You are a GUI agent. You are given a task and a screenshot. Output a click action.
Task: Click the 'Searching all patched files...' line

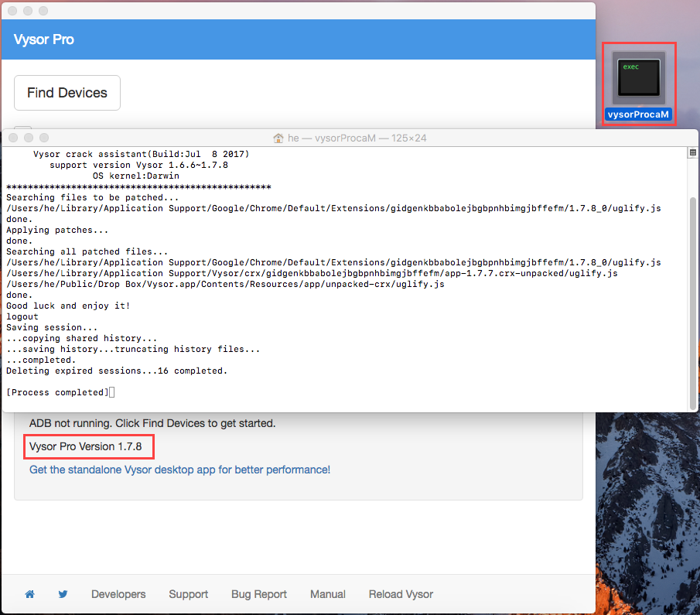(x=87, y=251)
